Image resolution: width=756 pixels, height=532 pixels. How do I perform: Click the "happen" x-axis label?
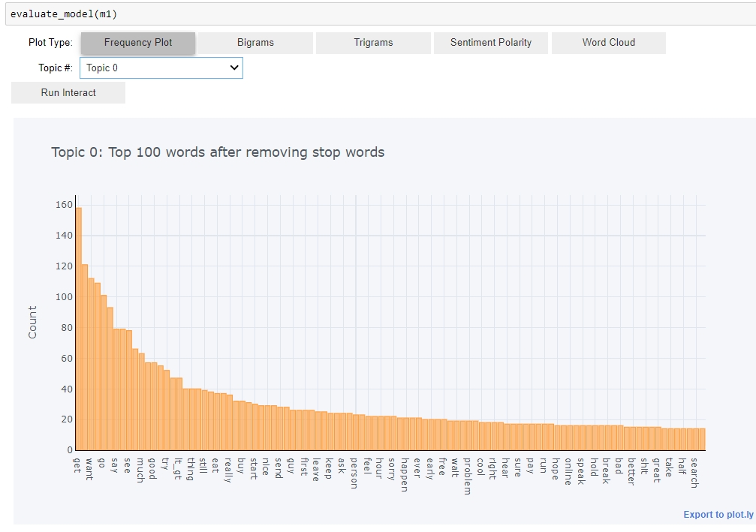pyautogui.click(x=403, y=474)
